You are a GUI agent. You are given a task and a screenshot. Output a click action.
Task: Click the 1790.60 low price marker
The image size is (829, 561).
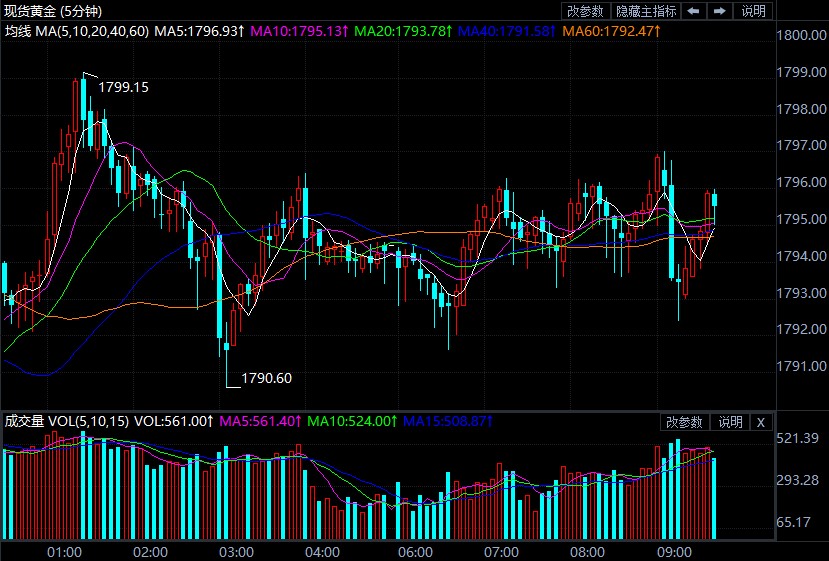point(266,378)
